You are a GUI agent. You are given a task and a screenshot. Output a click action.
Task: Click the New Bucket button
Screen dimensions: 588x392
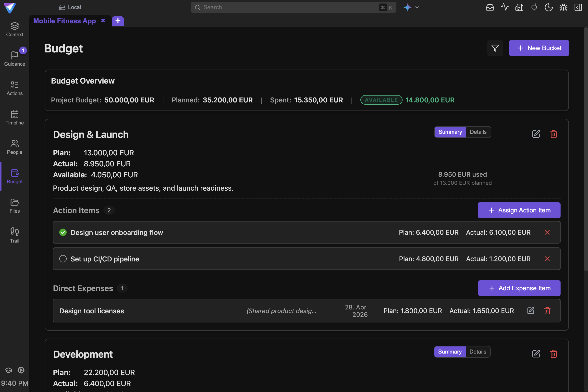539,48
